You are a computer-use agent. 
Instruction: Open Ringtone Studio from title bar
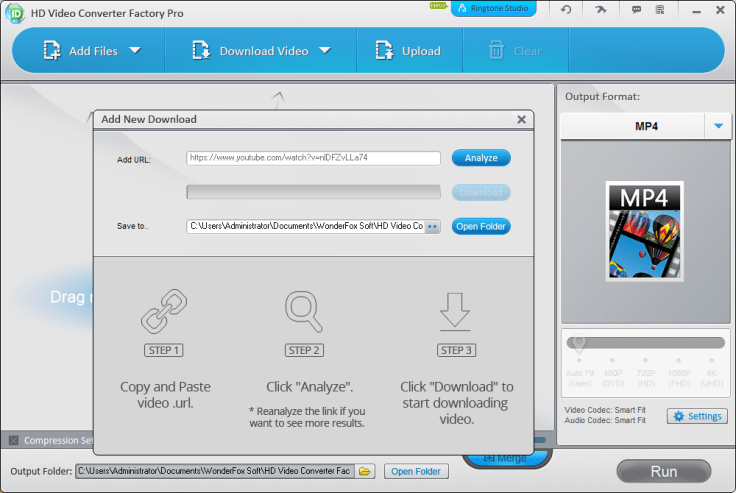coord(493,9)
